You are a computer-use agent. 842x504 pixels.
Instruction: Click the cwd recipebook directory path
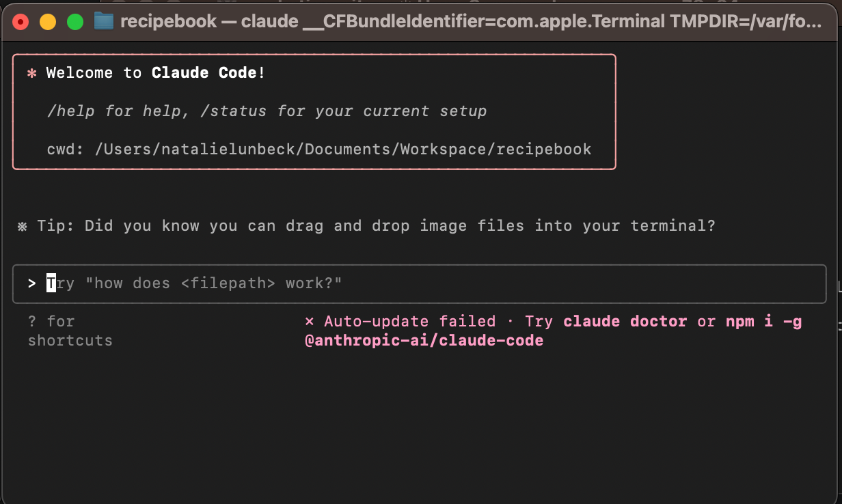(x=343, y=149)
